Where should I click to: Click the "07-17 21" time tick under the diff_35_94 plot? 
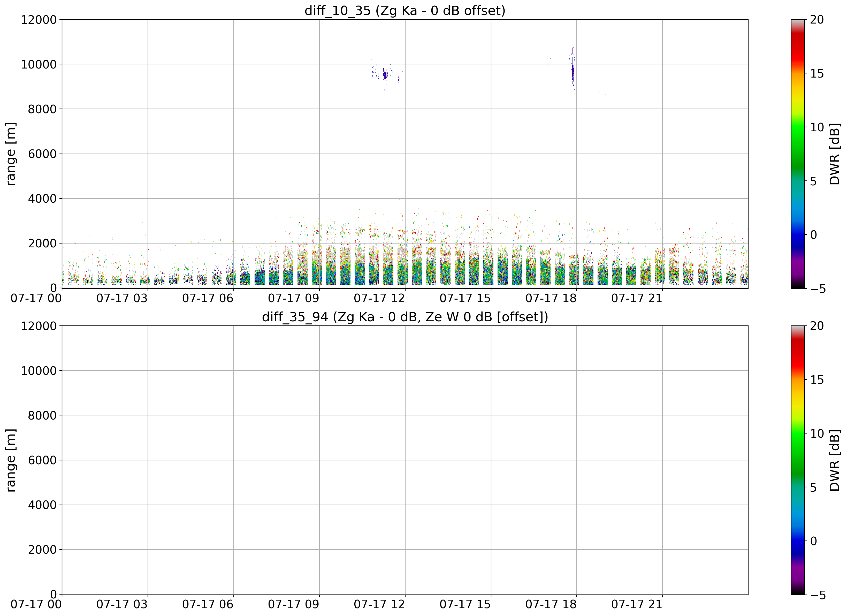pyautogui.click(x=637, y=604)
